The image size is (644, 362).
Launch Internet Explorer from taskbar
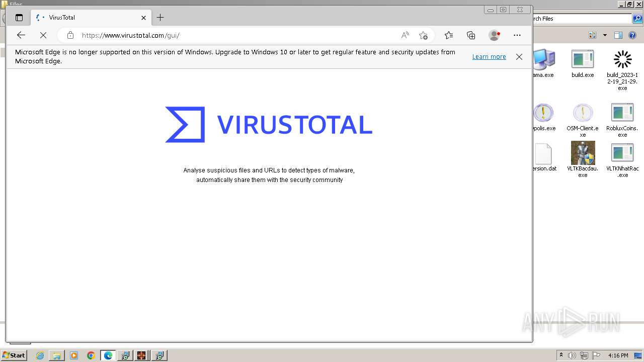click(40, 355)
